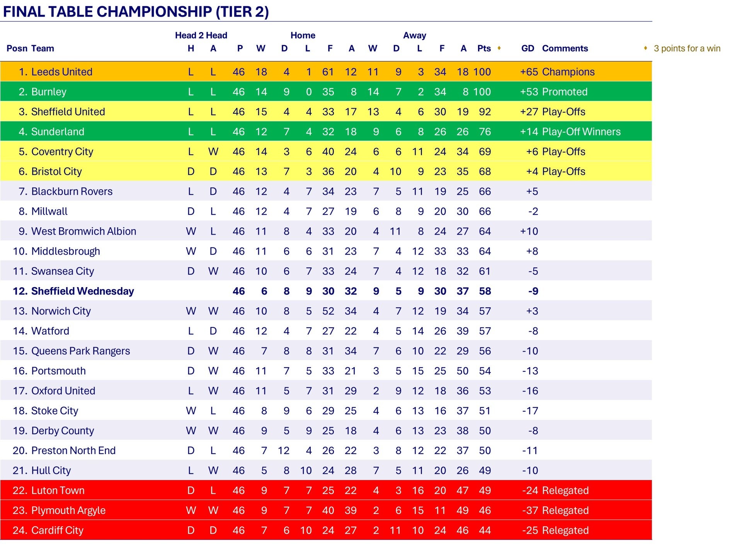Click the Final Table Championship title
The image size is (742, 560).
[x=136, y=12]
